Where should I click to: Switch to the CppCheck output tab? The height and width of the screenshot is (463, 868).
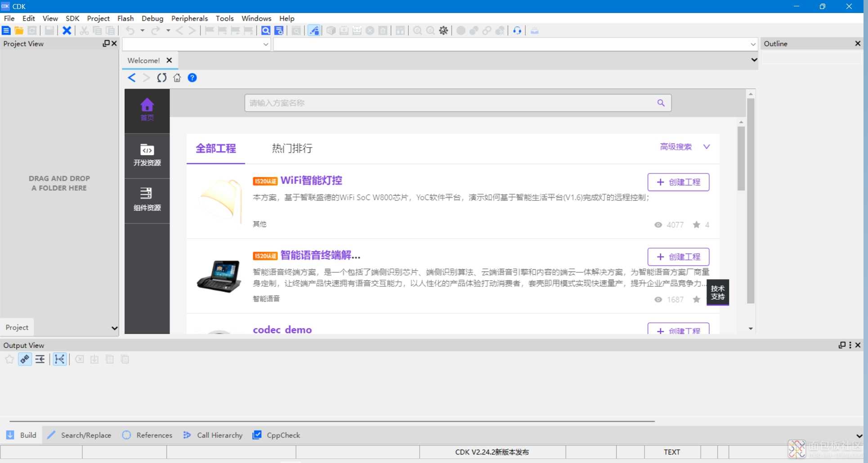[276, 435]
